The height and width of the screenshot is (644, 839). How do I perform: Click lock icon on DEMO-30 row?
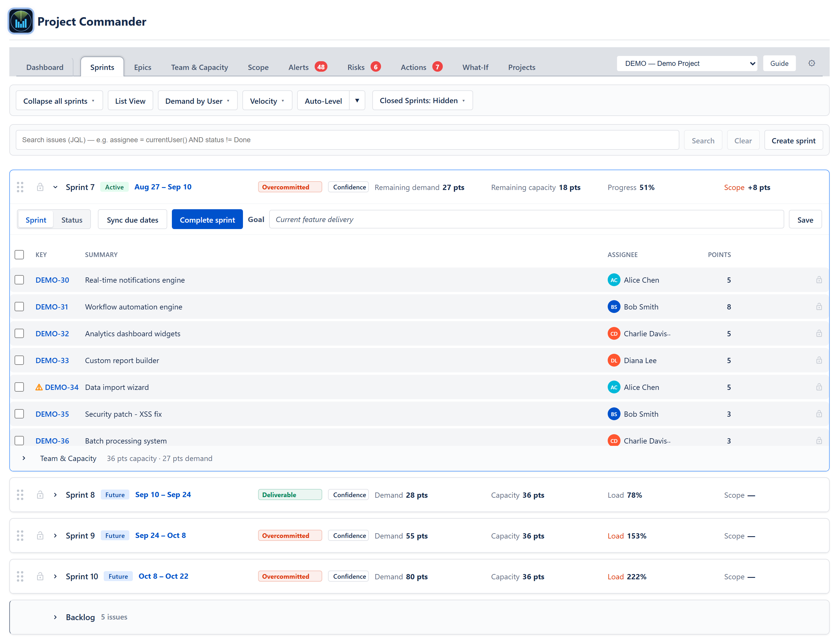(x=819, y=280)
